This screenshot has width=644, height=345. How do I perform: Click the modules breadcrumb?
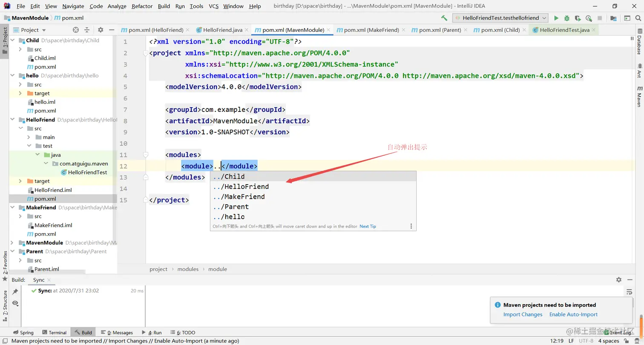click(188, 269)
